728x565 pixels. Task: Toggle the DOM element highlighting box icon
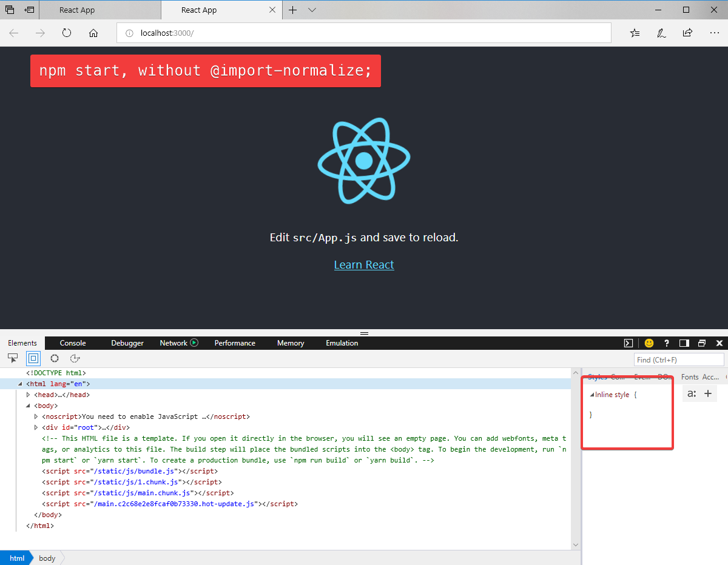click(x=33, y=358)
